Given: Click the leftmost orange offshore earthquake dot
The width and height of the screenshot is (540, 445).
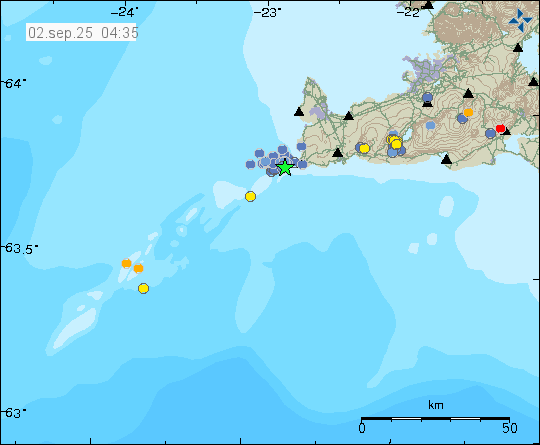Looking at the screenshot, I should click(126, 263).
